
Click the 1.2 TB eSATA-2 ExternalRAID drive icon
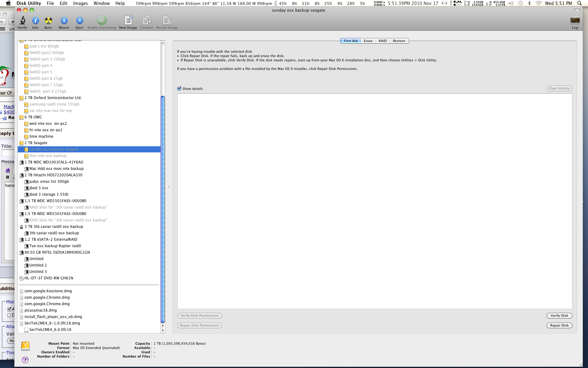[x=21, y=240]
